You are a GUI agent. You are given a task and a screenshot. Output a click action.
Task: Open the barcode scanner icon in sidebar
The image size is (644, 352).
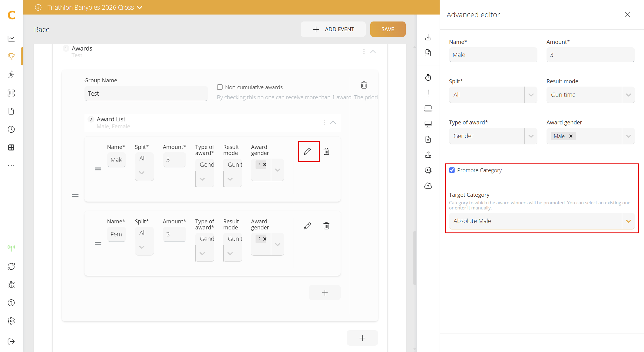click(11, 93)
